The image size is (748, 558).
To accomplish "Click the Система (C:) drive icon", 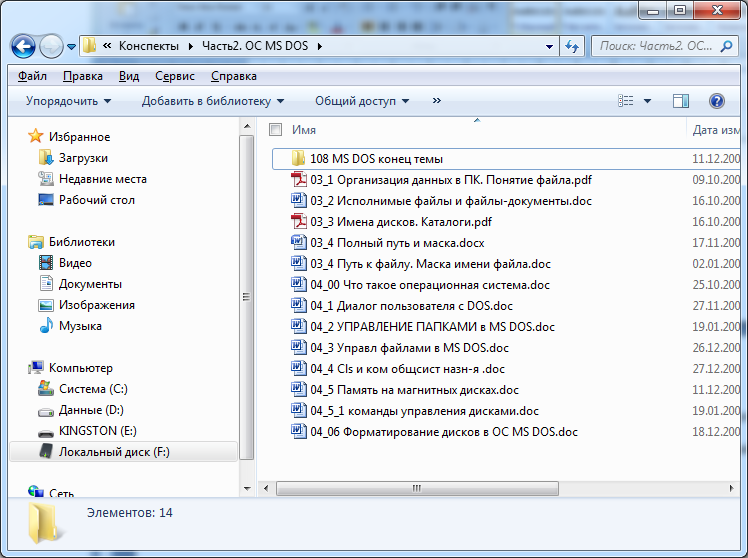I will tap(46, 388).
